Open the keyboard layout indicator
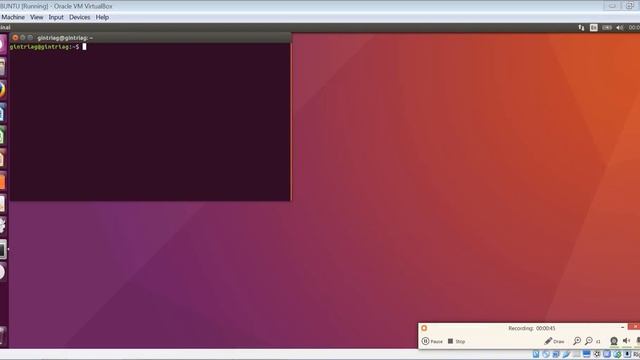 [x=593, y=27]
